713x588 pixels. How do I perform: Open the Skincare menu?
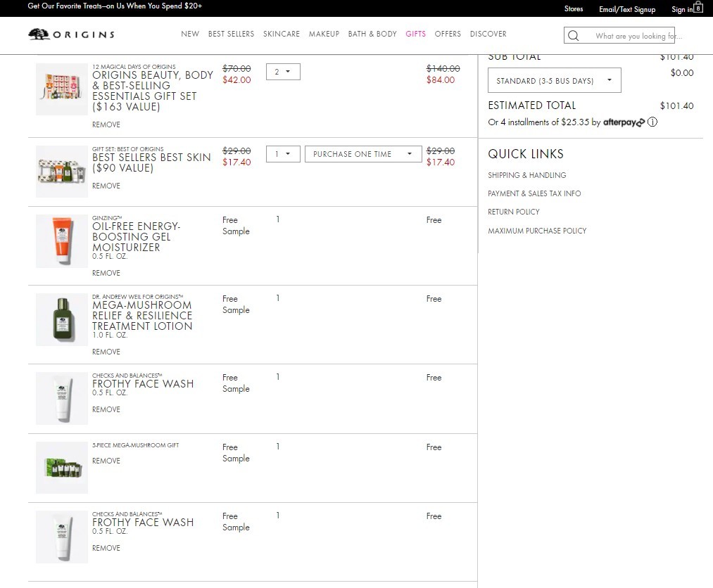pos(282,34)
